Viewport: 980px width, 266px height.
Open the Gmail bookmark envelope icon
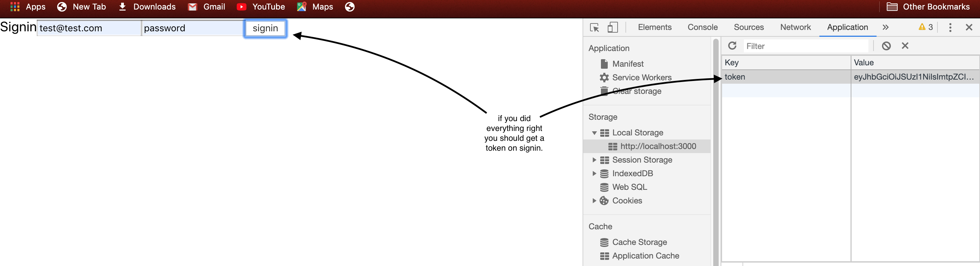[x=193, y=7]
